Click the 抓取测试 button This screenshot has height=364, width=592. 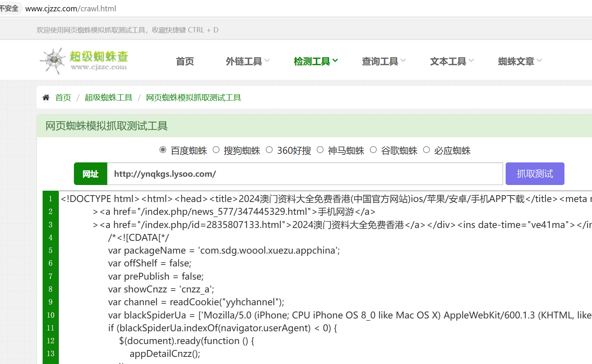pos(535,174)
